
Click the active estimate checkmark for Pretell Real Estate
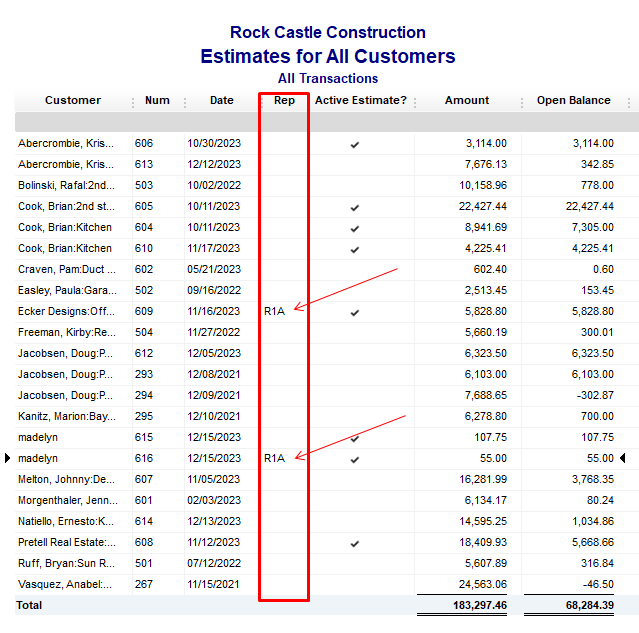point(355,544)
